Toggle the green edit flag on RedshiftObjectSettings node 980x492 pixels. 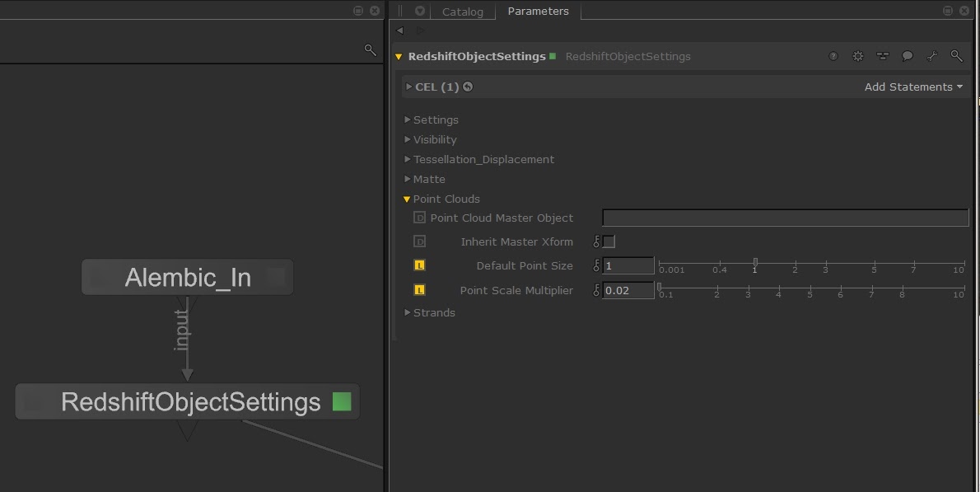342,401
